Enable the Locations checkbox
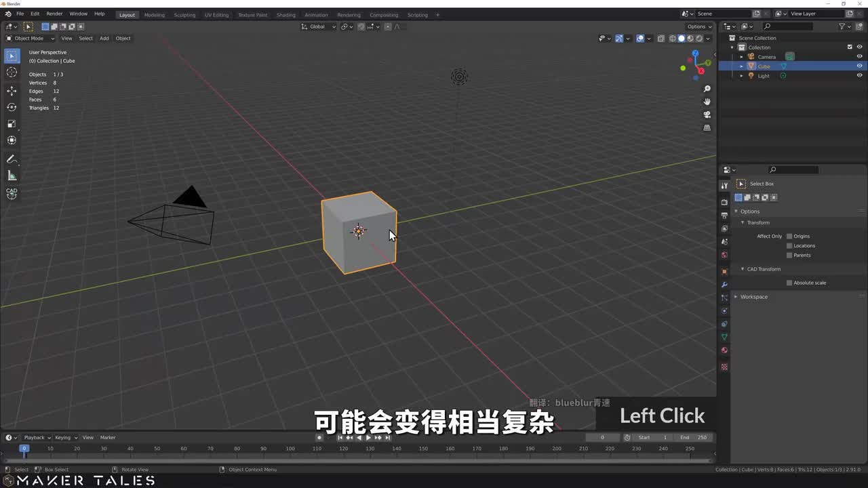Screen dimensions: 868x488 point(789,245)
